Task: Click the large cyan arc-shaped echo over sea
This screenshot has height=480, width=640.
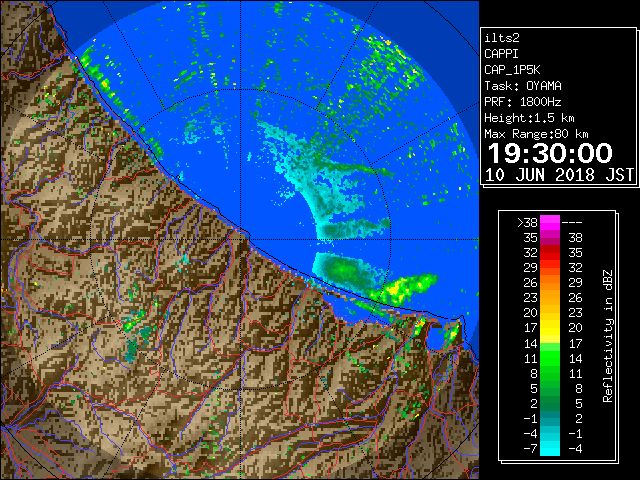Action: [x=318, y=180]
